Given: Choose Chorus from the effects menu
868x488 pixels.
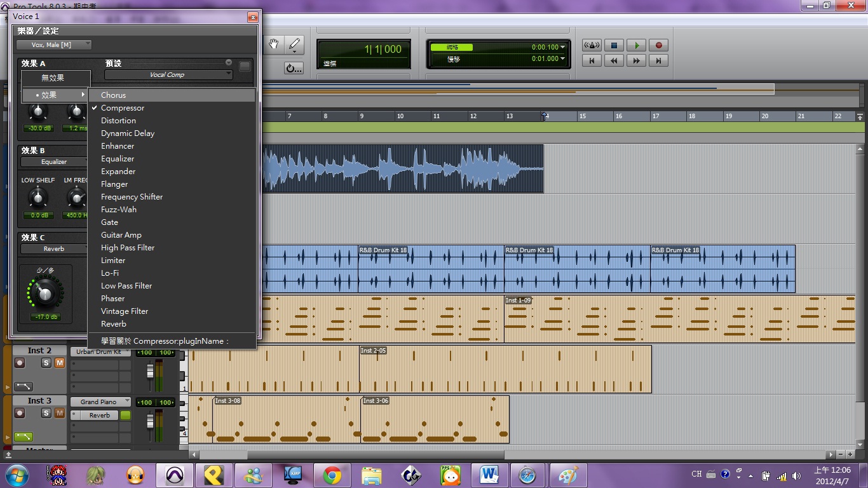Looking at the screenshot, I should 113,95.
